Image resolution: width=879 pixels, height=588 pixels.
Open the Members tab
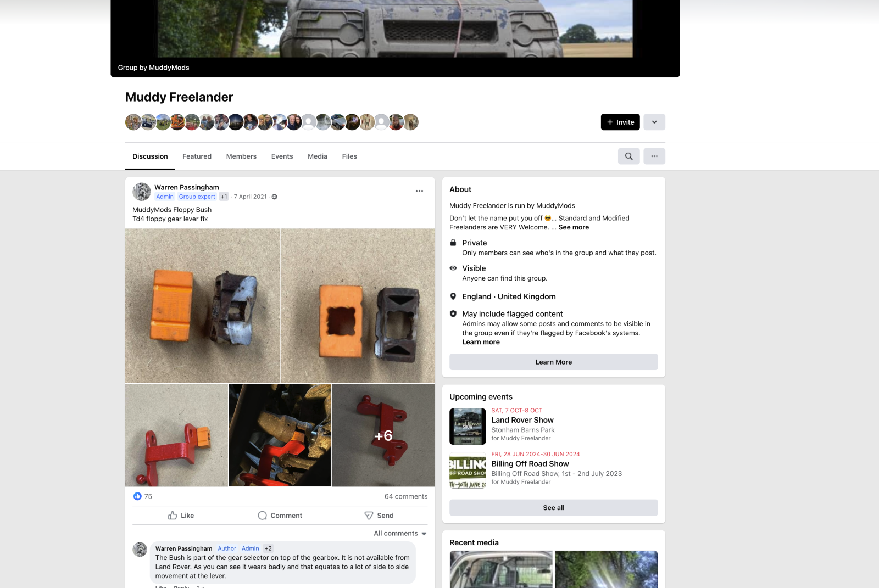tap(241, 156)
